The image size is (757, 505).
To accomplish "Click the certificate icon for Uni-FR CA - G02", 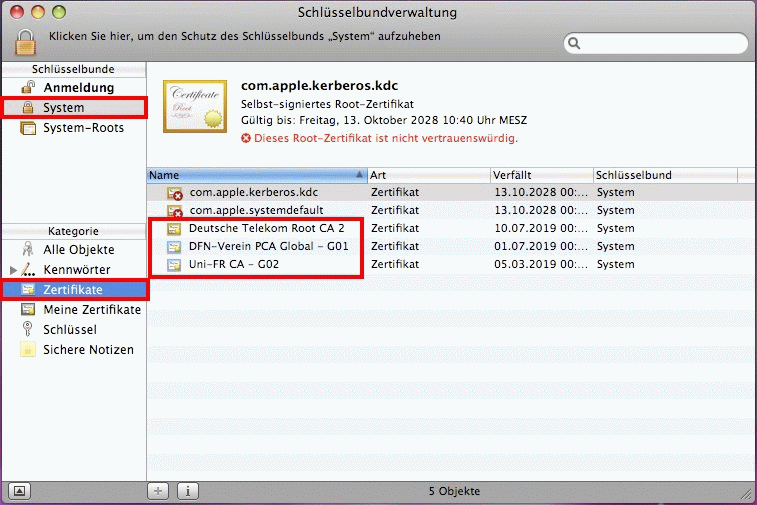I will (x=174, y=265).
